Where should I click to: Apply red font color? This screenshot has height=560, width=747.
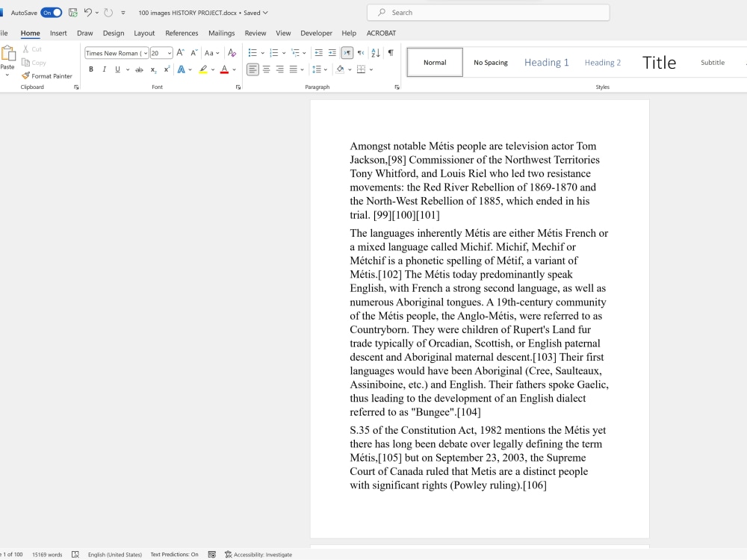(x=224, y=69)
